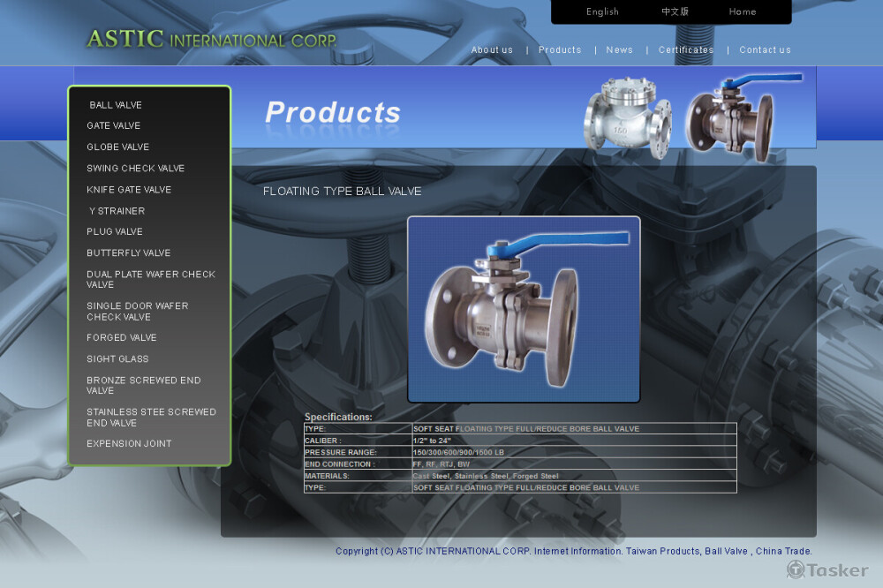Switch language to 中文版
This screenshot has height=588, width=883.
click(675, 12)
